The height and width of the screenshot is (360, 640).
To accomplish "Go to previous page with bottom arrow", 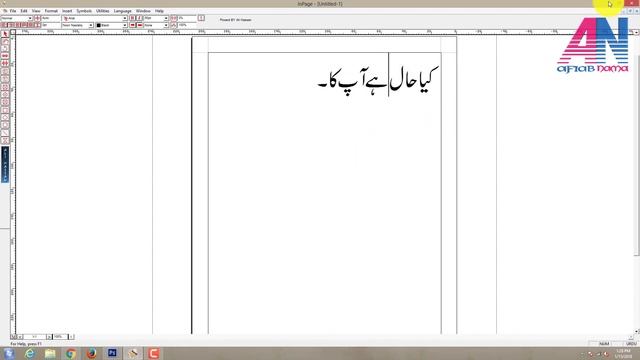I will click(20, 337).
